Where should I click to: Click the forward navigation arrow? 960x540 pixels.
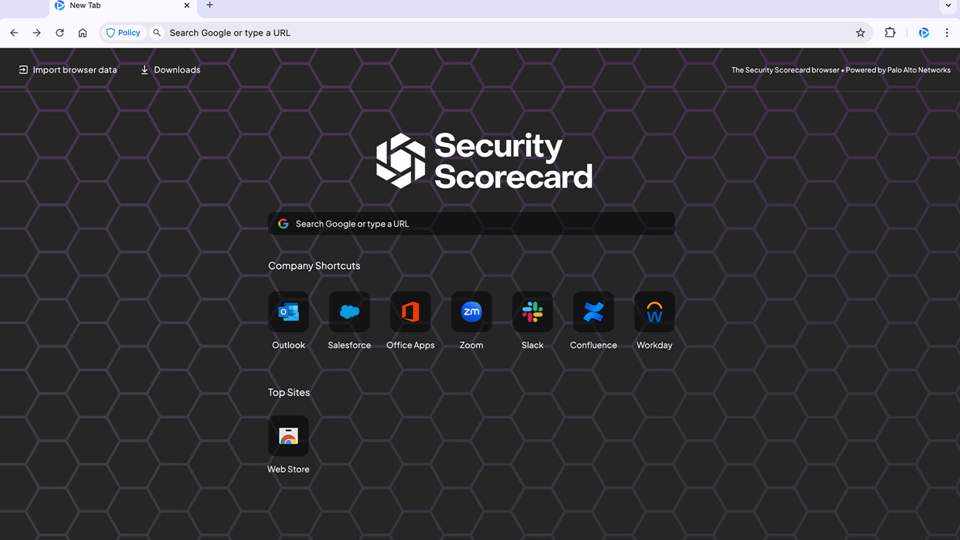37,33
